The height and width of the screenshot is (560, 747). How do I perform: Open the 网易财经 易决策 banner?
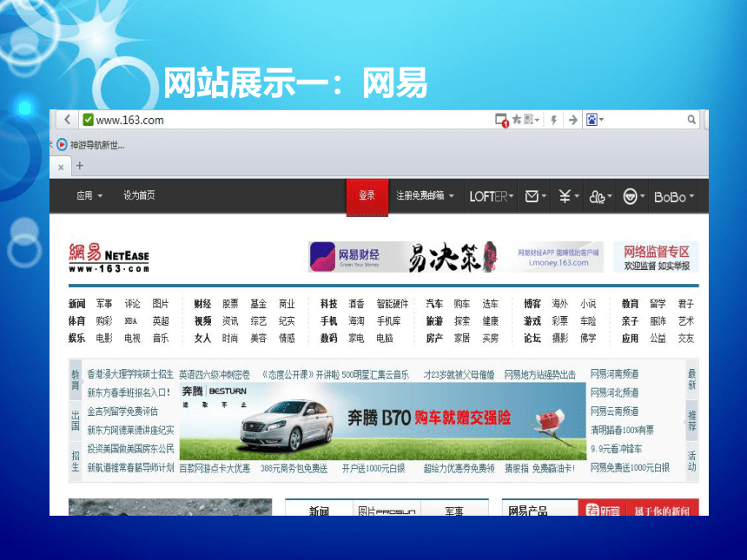click(455, 257)
